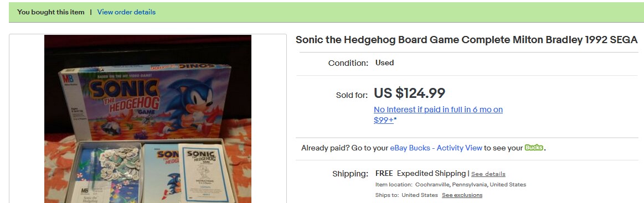Viewport: 644px width, 203px height.
Task: Click the US $124.99 sold price
Action: pos(409,93)
